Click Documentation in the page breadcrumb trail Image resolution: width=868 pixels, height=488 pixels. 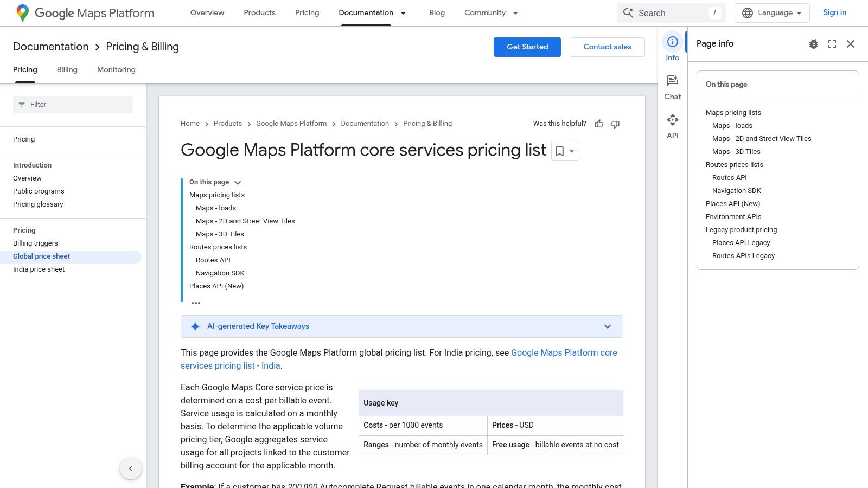pyautogui.click(x=365, y=124)
